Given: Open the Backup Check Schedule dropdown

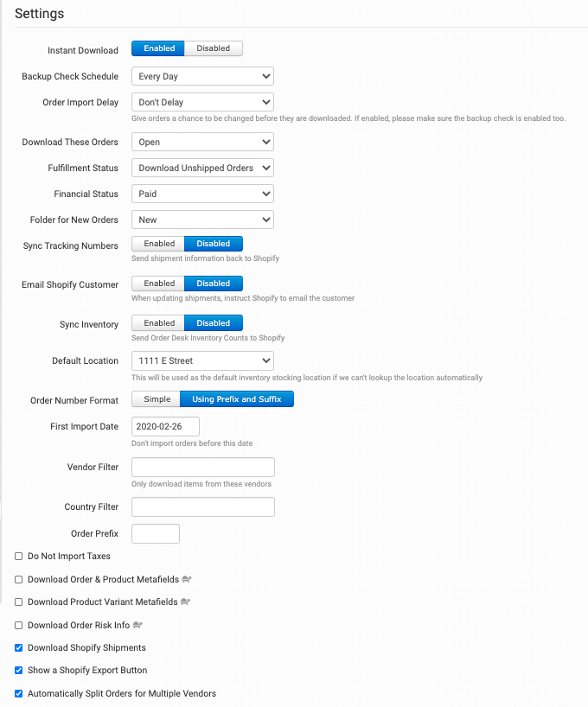Looking at the screenshot, I should (202, 76).
